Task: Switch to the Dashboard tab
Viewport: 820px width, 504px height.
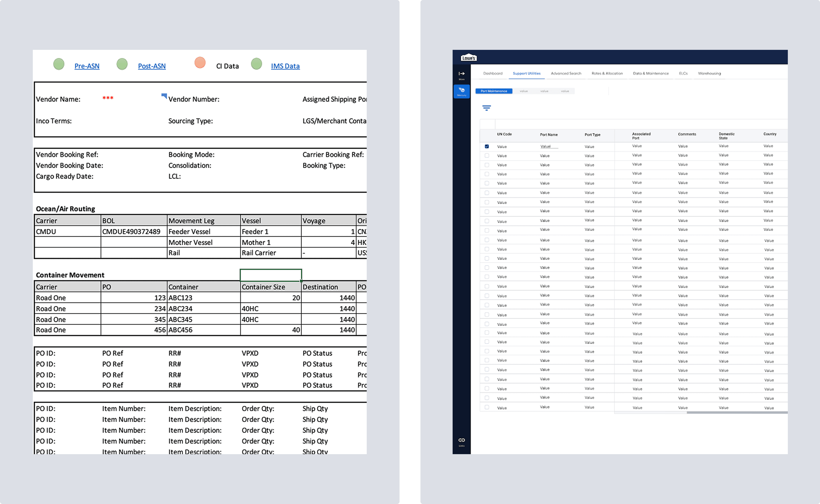Action: coord(493,73)
